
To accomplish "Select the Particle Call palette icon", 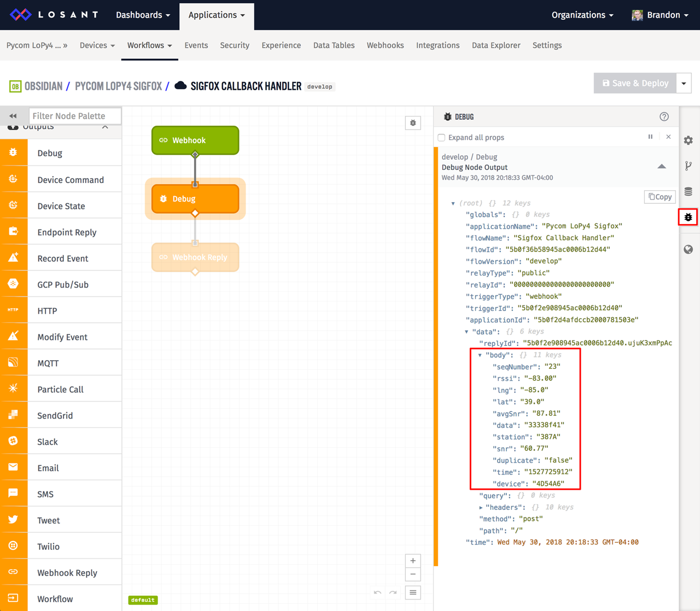I will pos(14,389).
